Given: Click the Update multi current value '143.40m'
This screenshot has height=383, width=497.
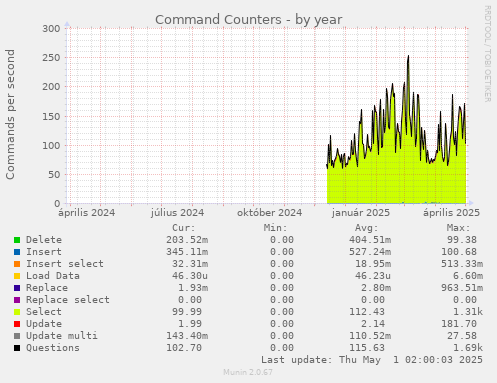Looking at the screenshot, I should 187,336.
